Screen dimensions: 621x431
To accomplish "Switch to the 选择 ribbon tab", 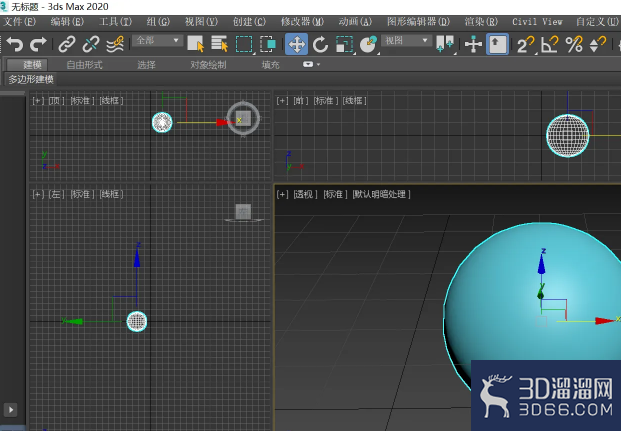I will 146,65.
